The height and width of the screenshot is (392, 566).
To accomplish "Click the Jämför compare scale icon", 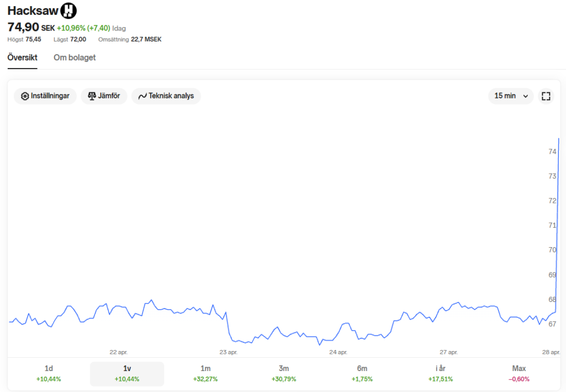I will click(x=92, y=96).
